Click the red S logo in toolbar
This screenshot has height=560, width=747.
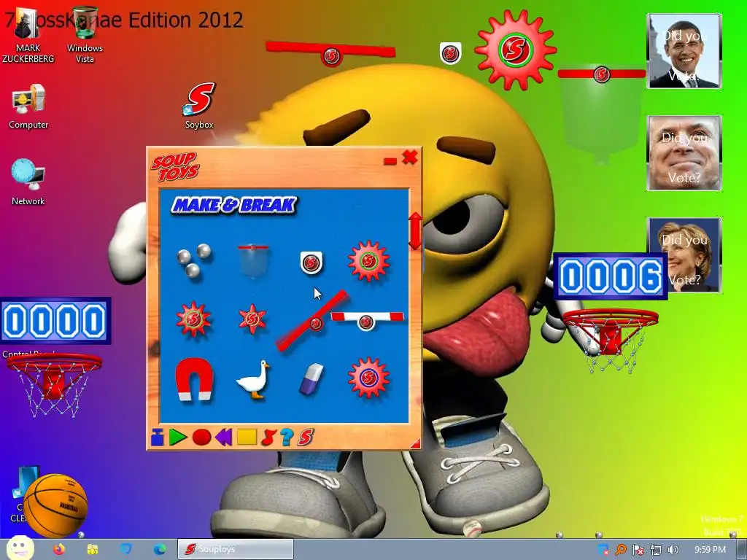(x=306, y=437)
